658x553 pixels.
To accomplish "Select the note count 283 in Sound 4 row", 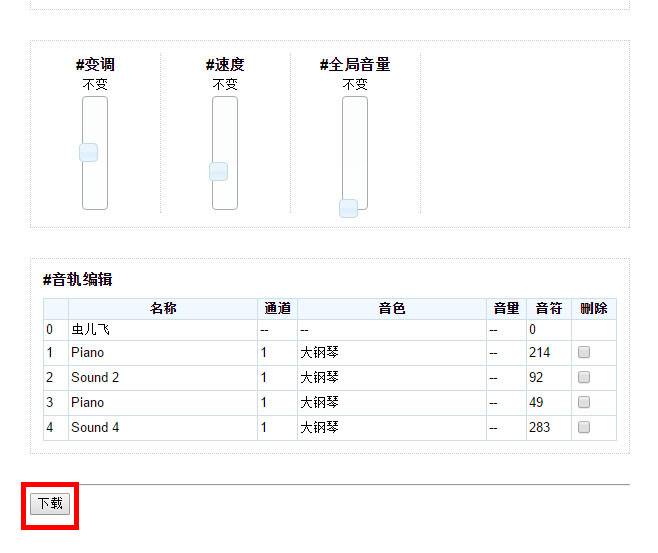I will 540,428.
